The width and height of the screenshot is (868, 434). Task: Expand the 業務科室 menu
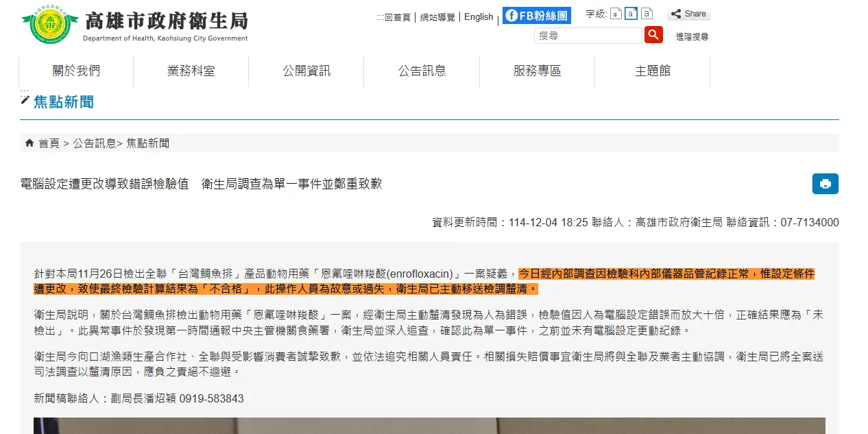pos(191,71)
